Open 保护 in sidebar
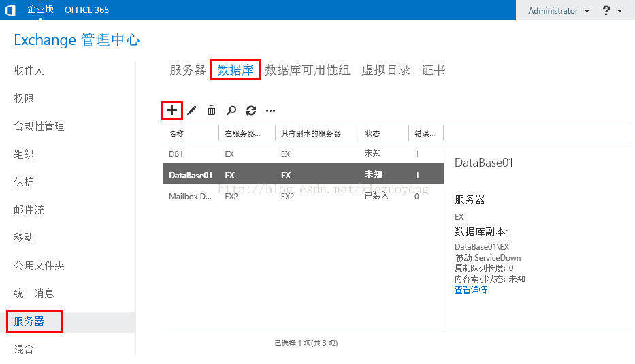The width and height of the screenshot is (635, 364). 24,182
